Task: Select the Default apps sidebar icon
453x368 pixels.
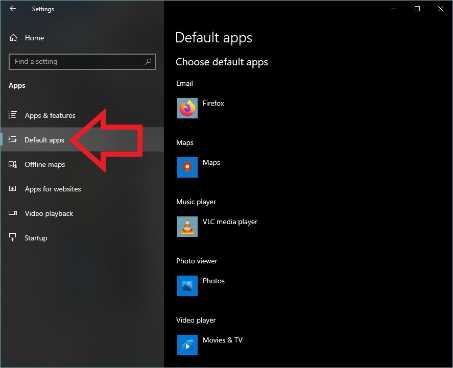Action: click(x=13, y=139)
